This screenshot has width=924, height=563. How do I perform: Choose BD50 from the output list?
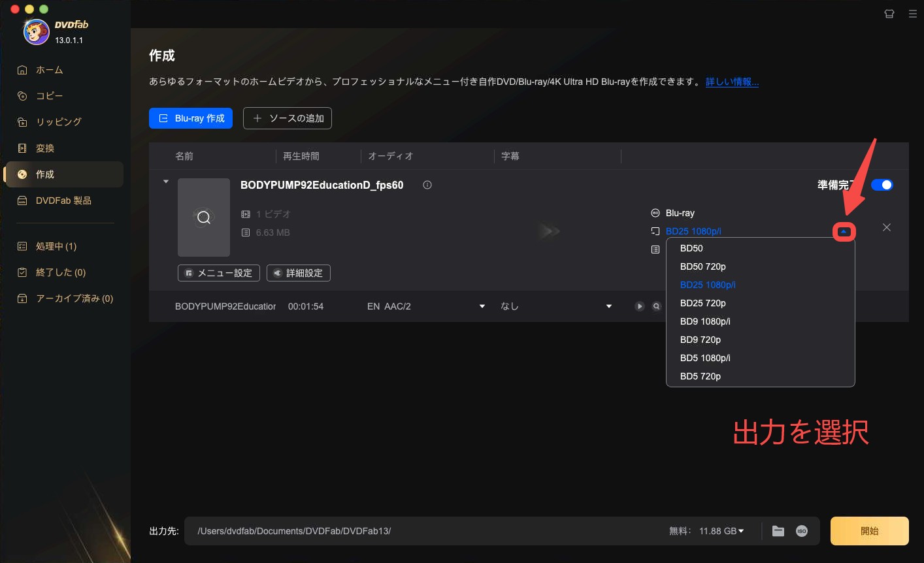coord(761,248)
